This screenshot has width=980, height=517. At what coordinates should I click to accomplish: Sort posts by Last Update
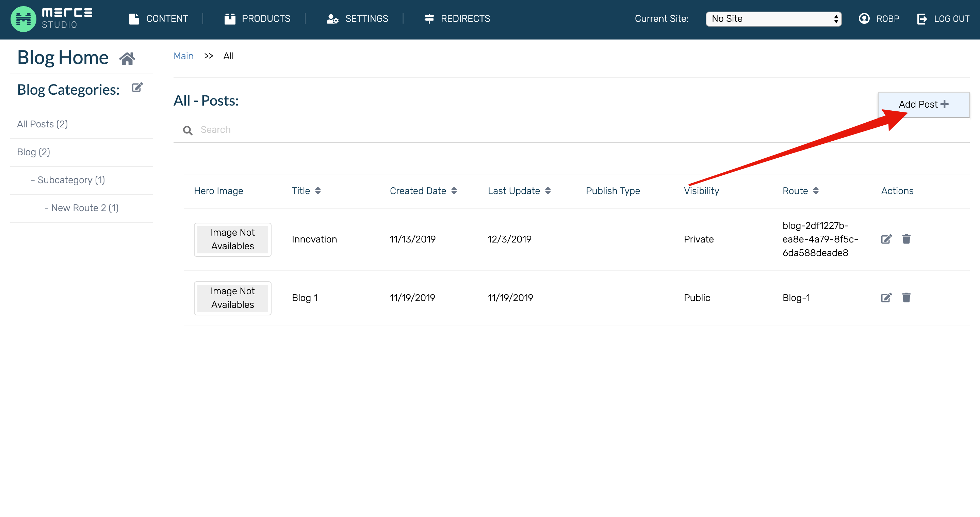(548, 191)
